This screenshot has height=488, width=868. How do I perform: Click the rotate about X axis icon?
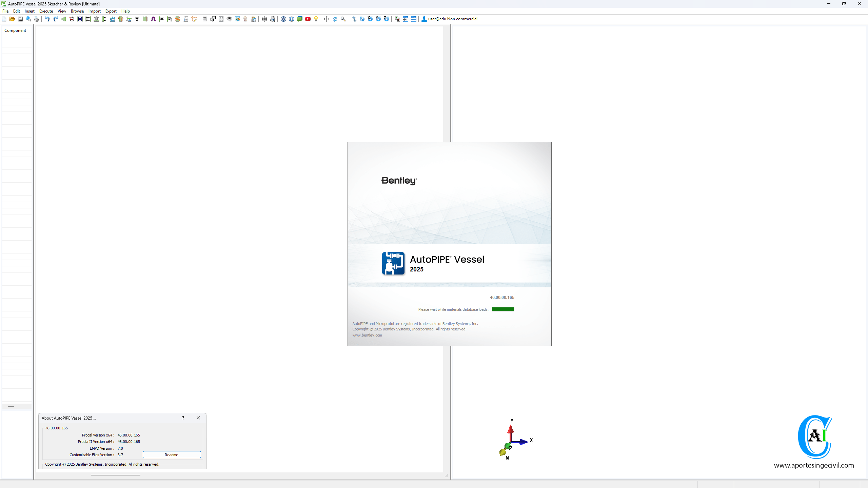[x=370, y=19]
